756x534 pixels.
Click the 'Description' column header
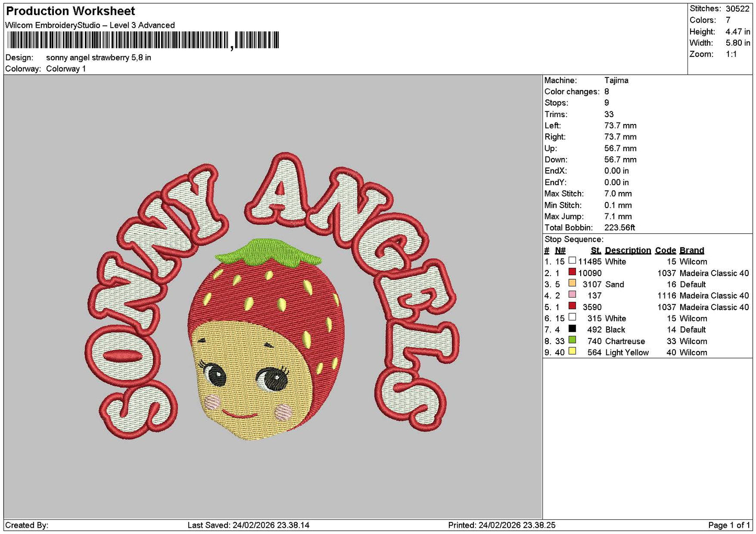click(628, 251)
